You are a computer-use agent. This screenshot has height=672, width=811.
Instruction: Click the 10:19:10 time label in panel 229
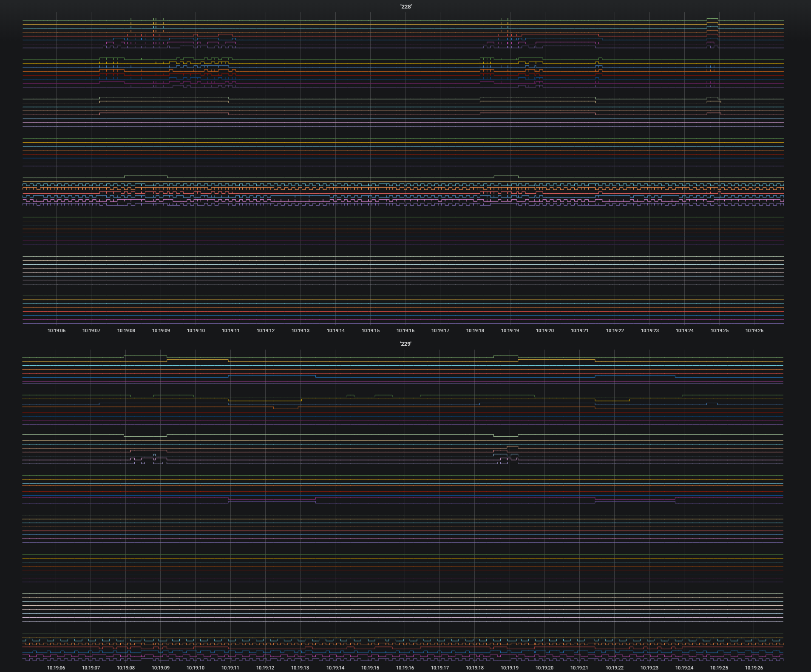coord(196,668)
